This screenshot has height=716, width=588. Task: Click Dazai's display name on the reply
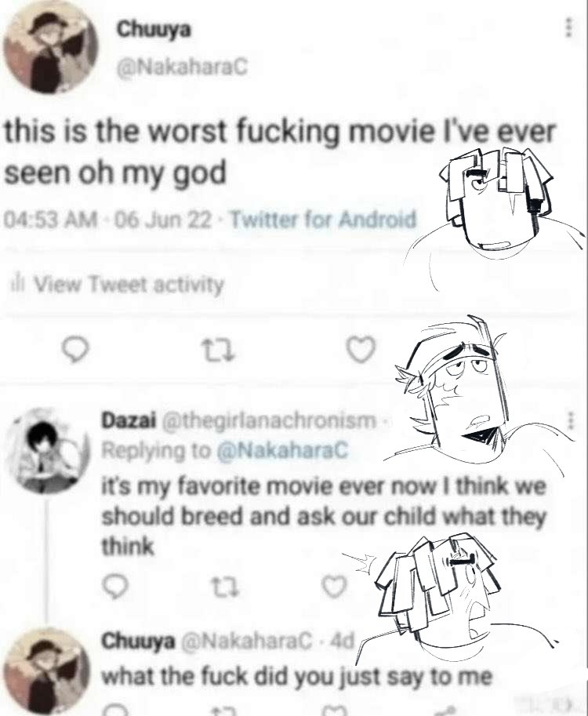click(129, 420)
